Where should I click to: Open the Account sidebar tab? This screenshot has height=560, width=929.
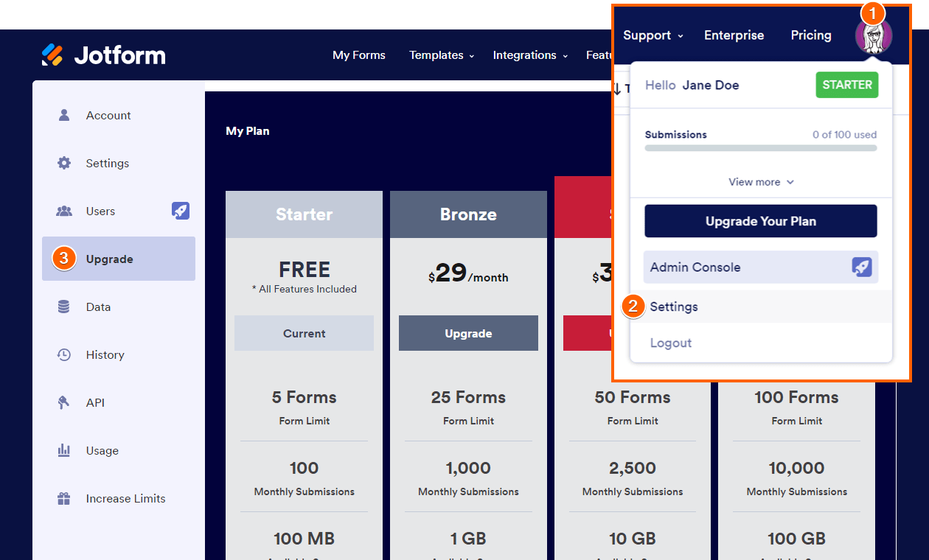coord(119,115)
